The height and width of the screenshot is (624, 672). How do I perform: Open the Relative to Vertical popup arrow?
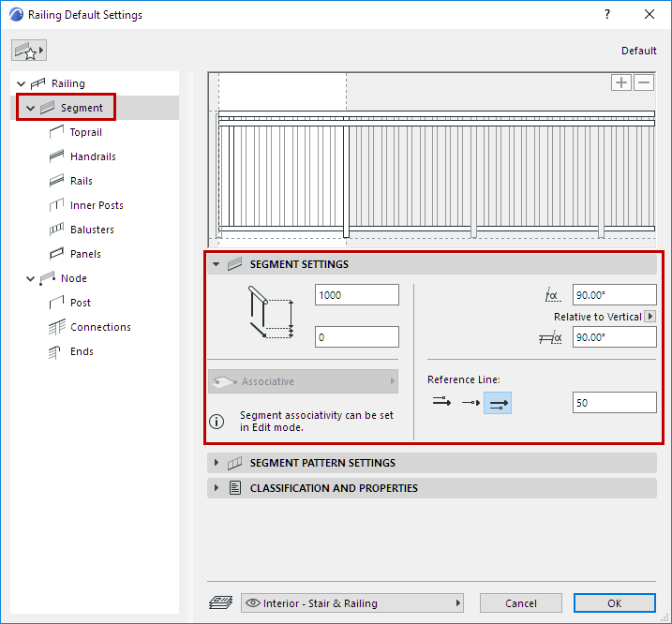(x=650, y=317)
